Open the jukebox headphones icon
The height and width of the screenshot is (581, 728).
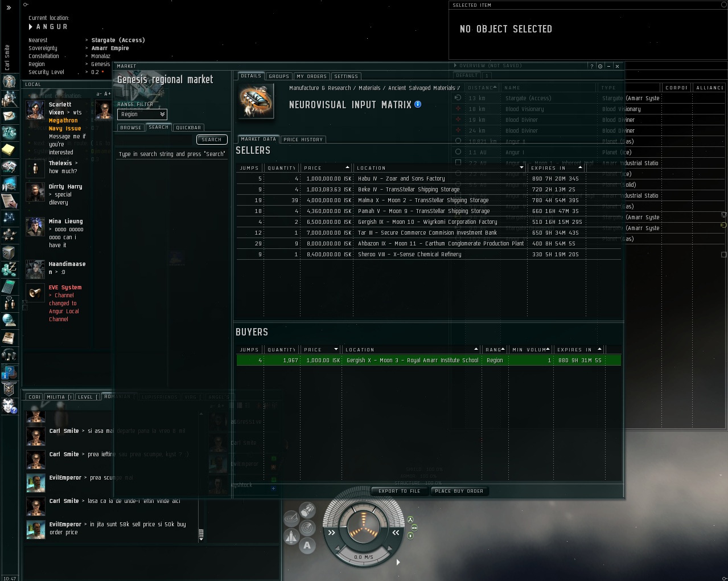pyautogui.click(x=9, y=355)
